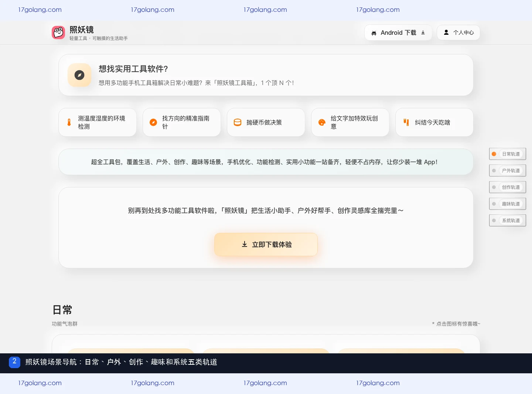Image resolution: width=532 pixels, height=394 pixels.
Task: Open the 给文字加特效玩创意 card
Action: point(350,122)
